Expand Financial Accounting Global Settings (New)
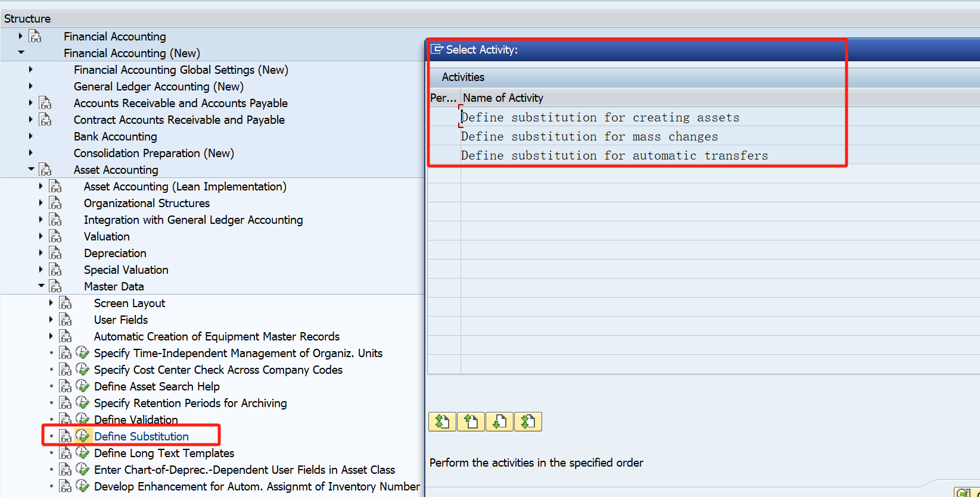Image resolution: width=980 pixels, height=497 pixels. [x=30, y=70]
